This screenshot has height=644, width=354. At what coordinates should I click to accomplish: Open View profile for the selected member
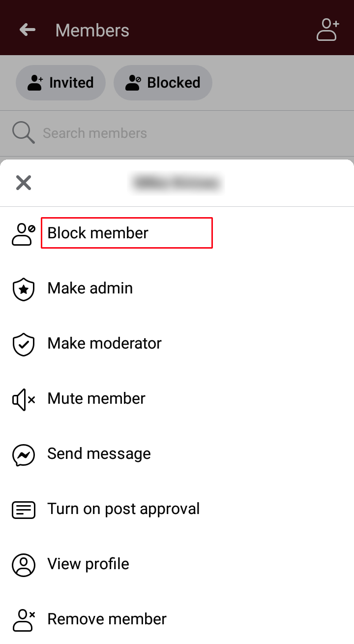click(x=88, y=565)
